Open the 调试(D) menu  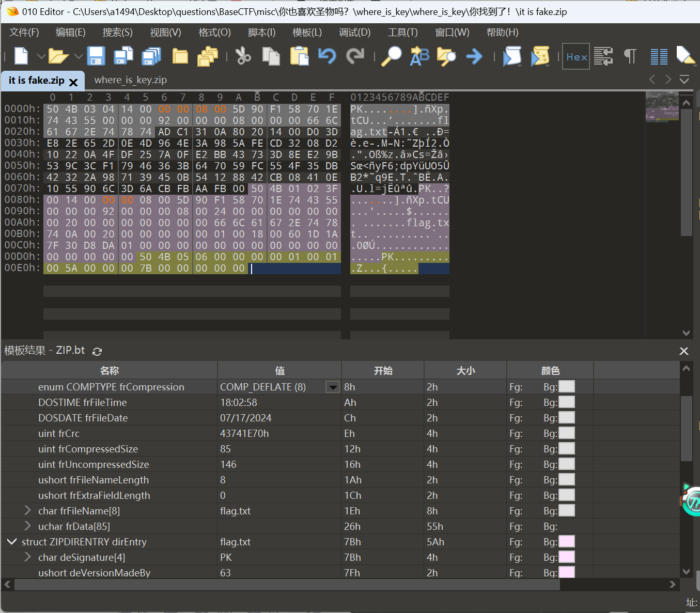(x=355, y=33)
